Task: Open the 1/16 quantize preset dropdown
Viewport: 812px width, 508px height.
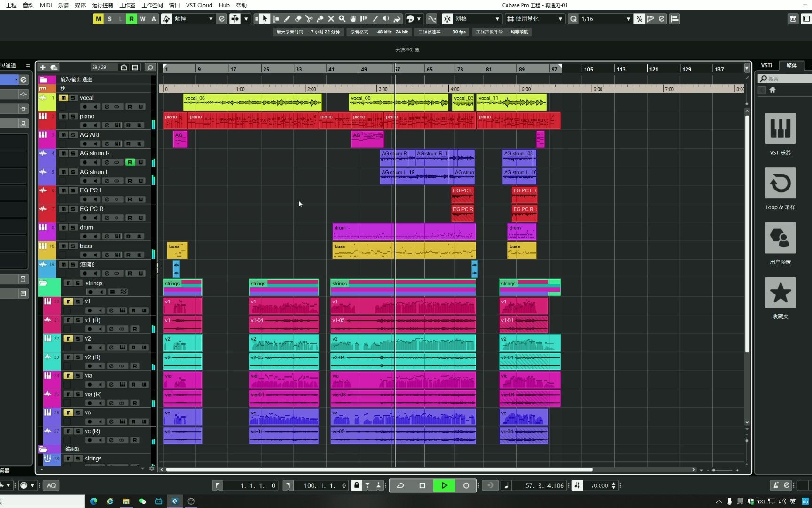Action: [605, 19]
